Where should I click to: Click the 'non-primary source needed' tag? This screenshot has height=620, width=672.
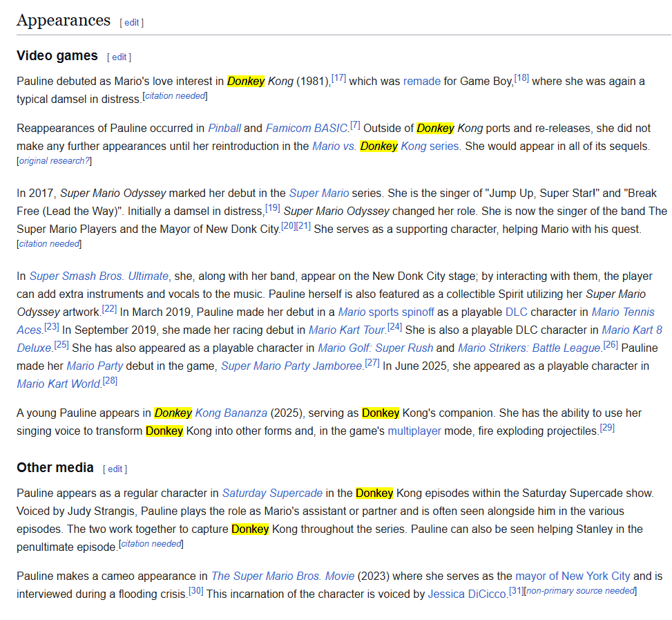[x=580, y=591]
